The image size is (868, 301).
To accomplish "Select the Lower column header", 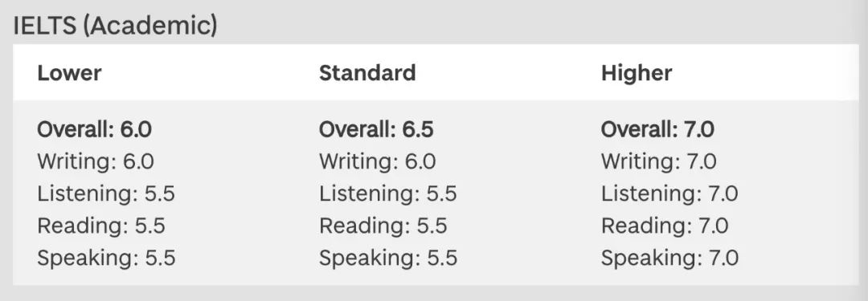I will pos(69,73).
